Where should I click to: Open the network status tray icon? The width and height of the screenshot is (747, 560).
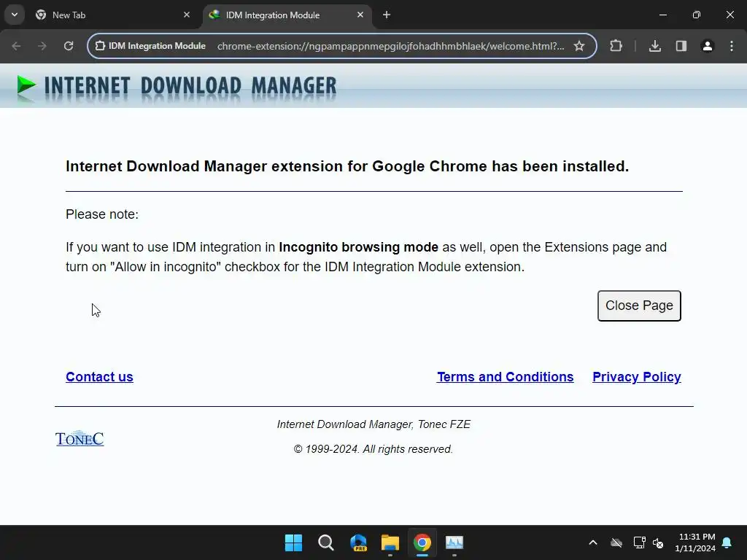(x=639, y=542)
